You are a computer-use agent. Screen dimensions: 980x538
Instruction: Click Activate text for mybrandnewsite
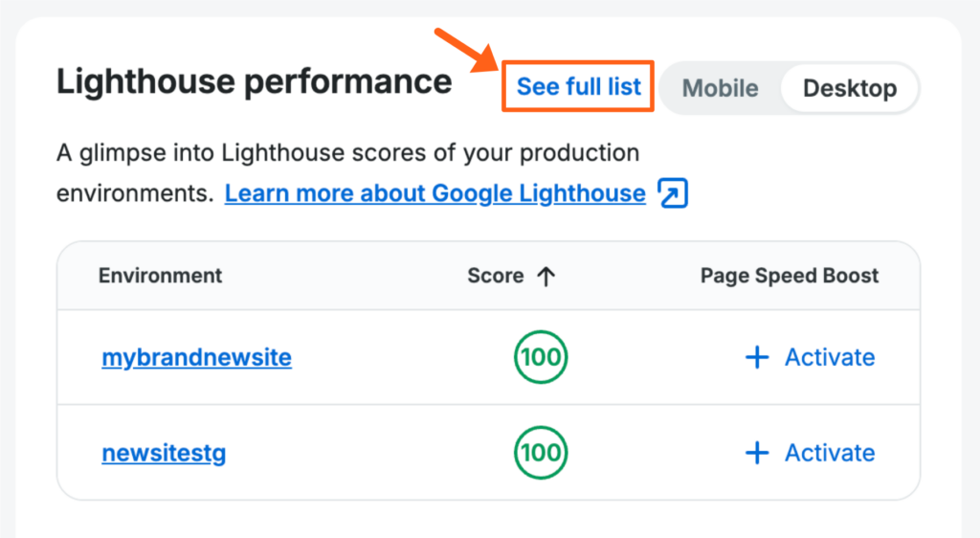(x=830, y=358)
